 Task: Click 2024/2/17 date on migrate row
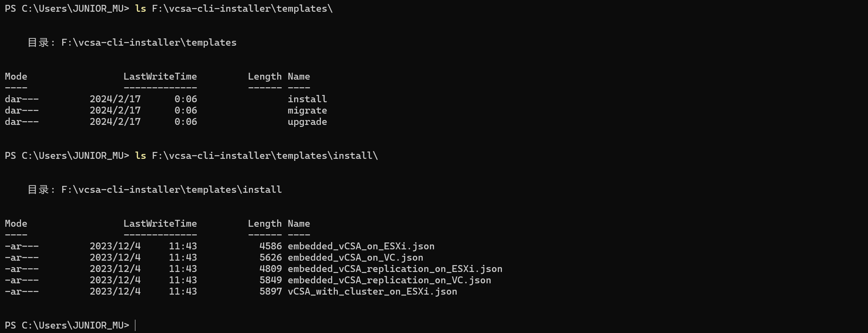click(x=115, y=110)
